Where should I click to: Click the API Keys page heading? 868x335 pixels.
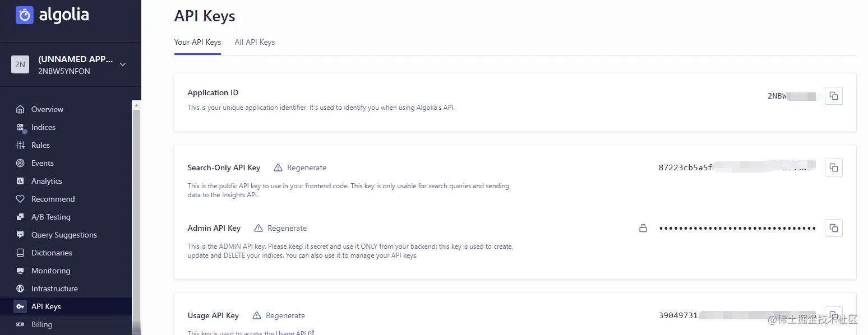coord(205,16)
